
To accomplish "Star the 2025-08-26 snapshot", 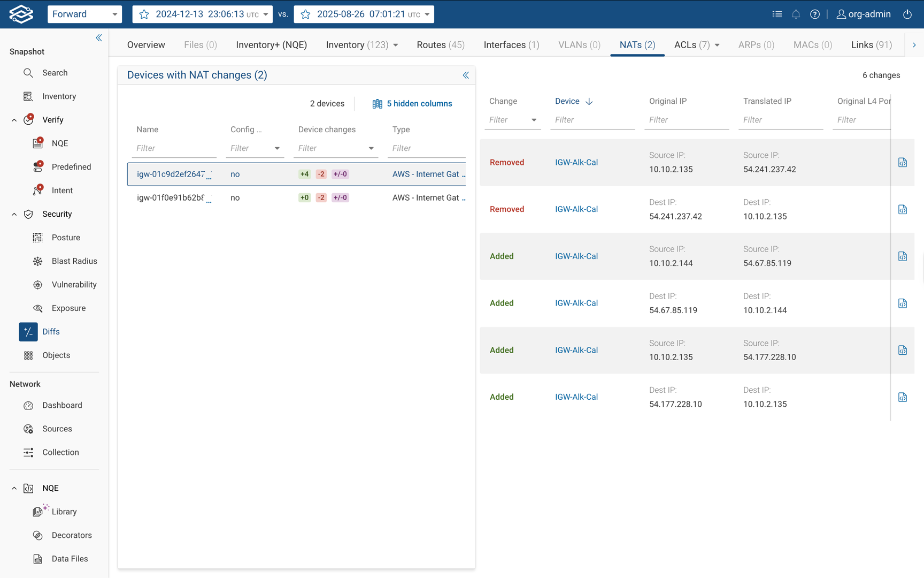I will coord(306,14).
